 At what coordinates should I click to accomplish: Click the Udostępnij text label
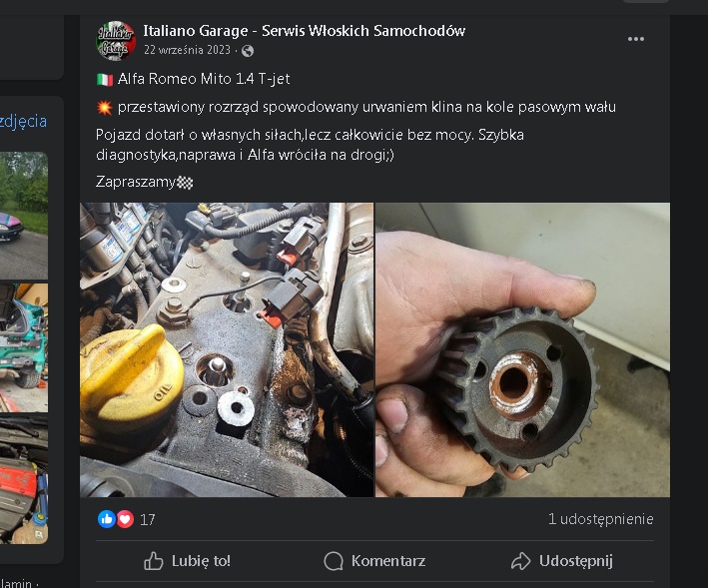[x=575, y=561]
